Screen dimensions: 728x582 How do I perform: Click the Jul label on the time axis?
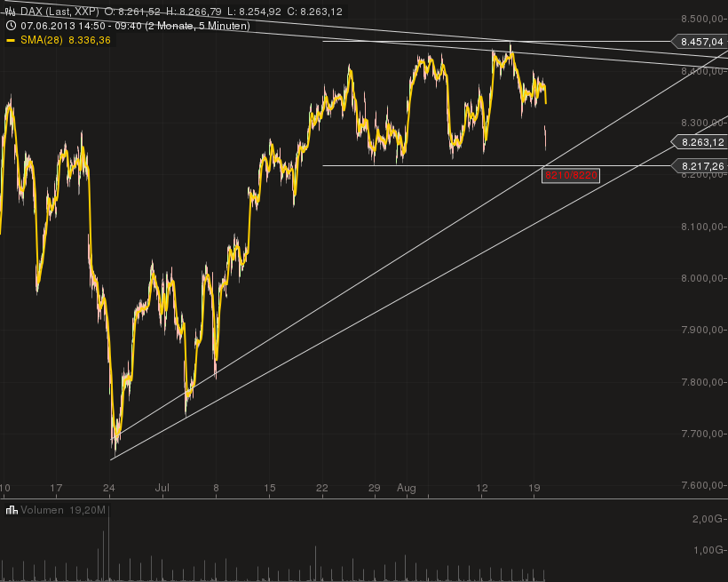pyautogui.click(x=162, y=488)
